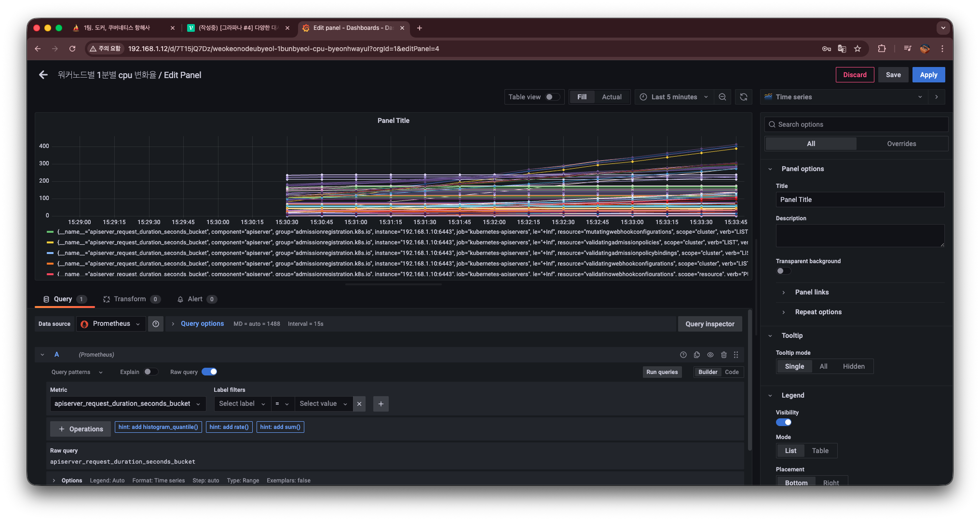Open the Prometheus data source dropdown
The width and height of the screenshot is (980, 521).
coord(111,324)
